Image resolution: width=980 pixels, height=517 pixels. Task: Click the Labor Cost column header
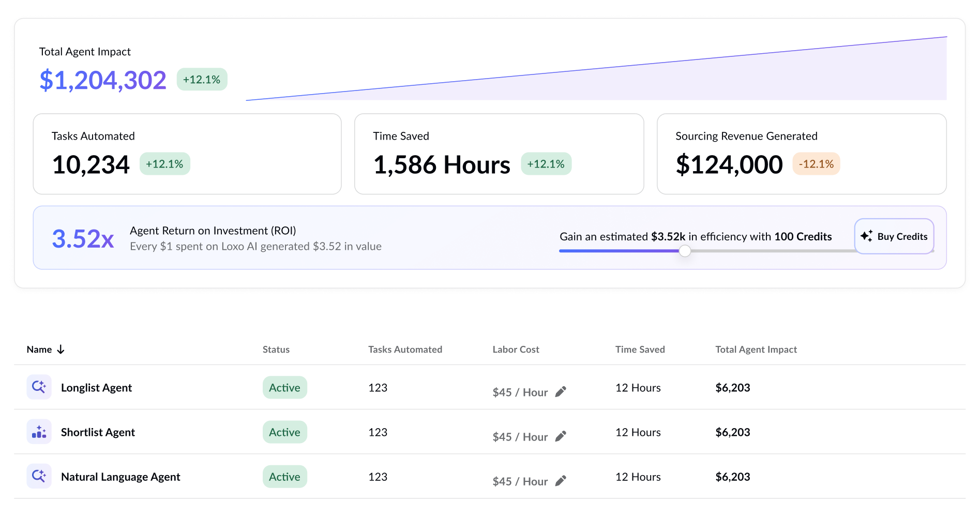pos(516,349)
